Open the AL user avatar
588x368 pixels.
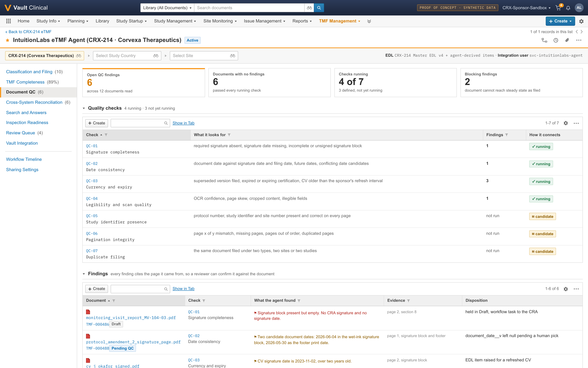(579, 8)
